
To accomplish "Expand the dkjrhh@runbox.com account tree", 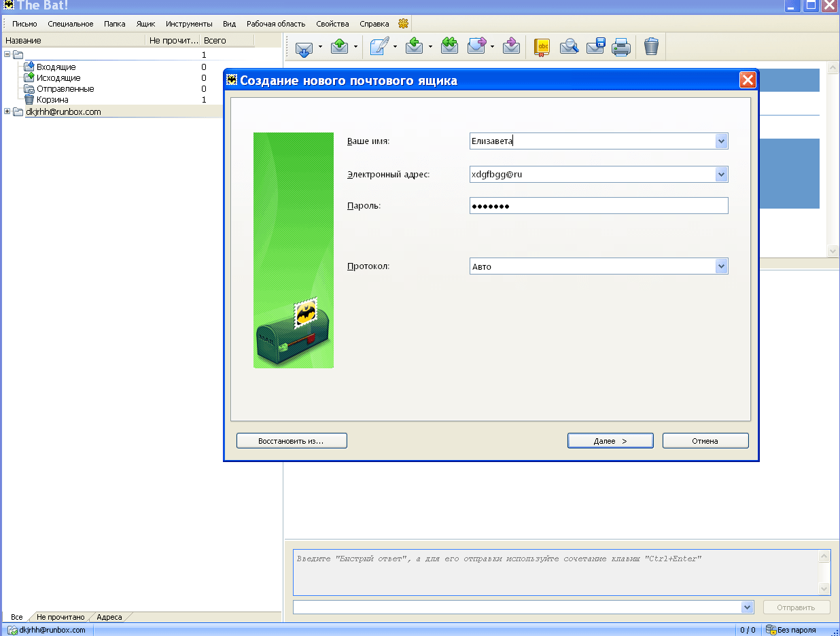I will 7,111.
